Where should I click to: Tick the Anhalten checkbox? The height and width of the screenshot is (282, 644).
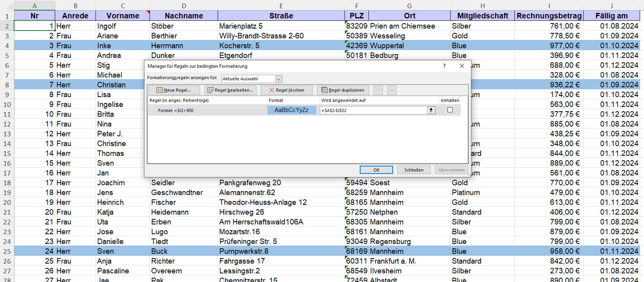click(x=450, y=110)
